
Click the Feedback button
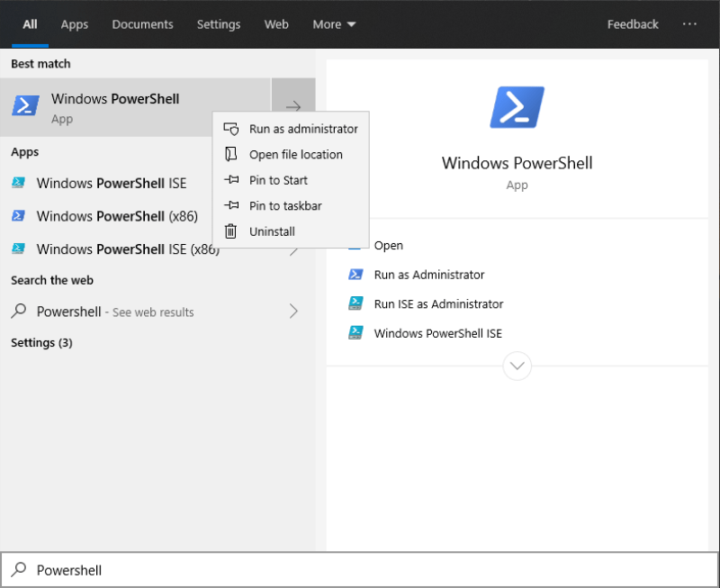pos(633,24)
